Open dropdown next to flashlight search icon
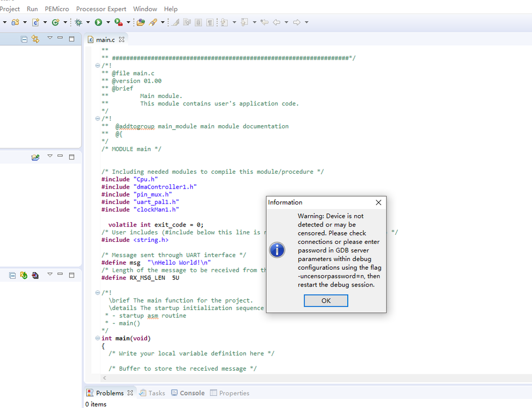Image resolution: width=532 pixels, height=408 pixels. click(x=163, y=22)
